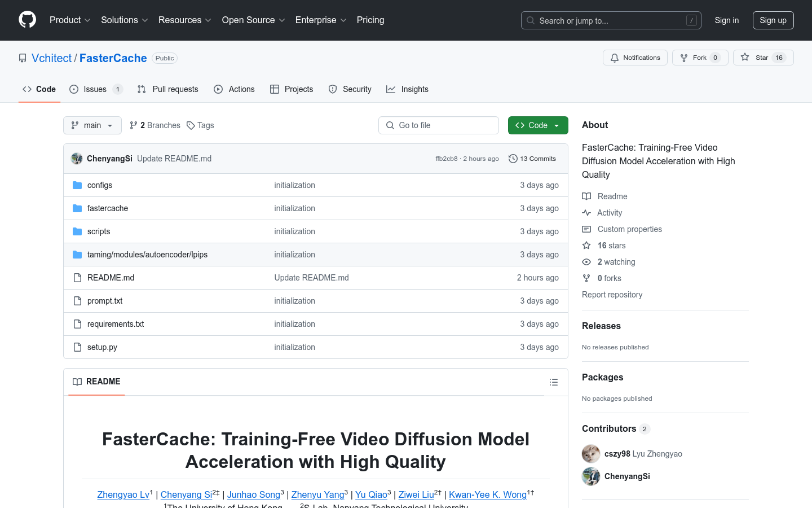
Task: Open commit hash ffb2cb8
Action: point(447,159)
